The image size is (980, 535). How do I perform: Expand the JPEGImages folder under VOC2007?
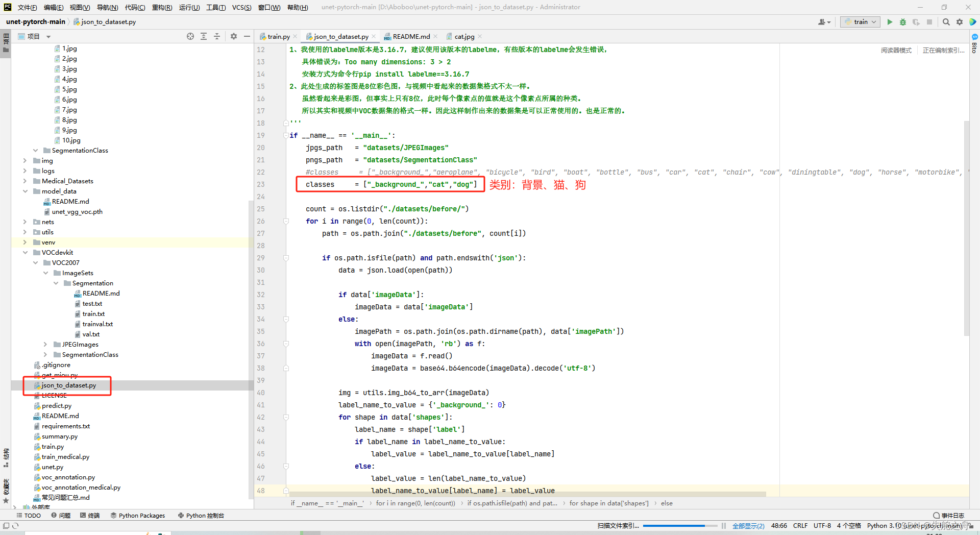coord(45,345)
